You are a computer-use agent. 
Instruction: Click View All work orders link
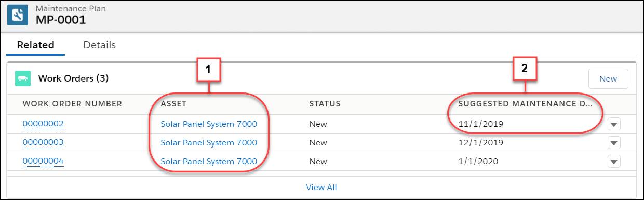(321, 187)
